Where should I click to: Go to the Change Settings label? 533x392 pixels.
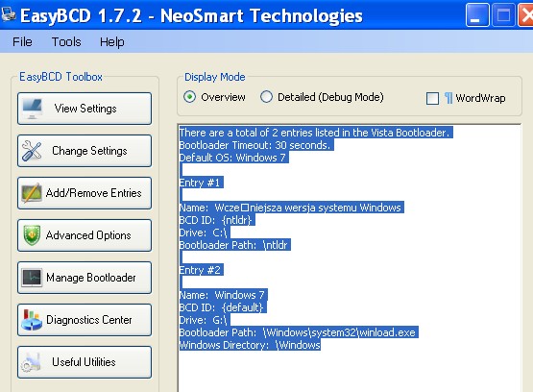(x=89, y=151)
